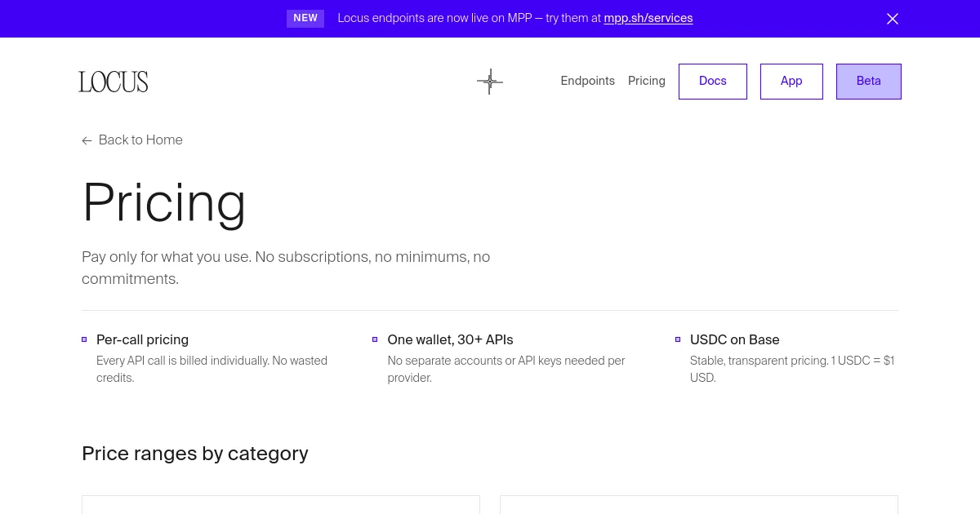Click the Beta button
The height and width of the screenshot is (514, 980).
[x=869, y=82]
